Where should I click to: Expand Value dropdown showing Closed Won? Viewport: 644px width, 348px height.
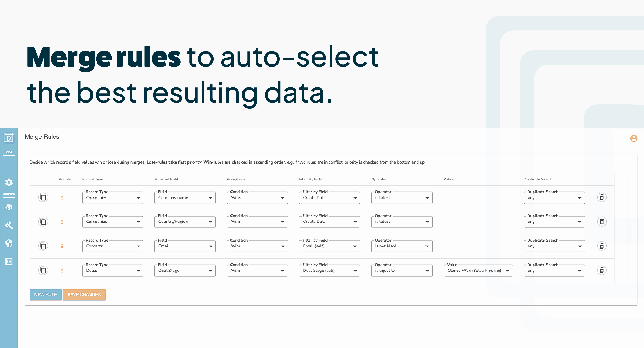point(478,271)
